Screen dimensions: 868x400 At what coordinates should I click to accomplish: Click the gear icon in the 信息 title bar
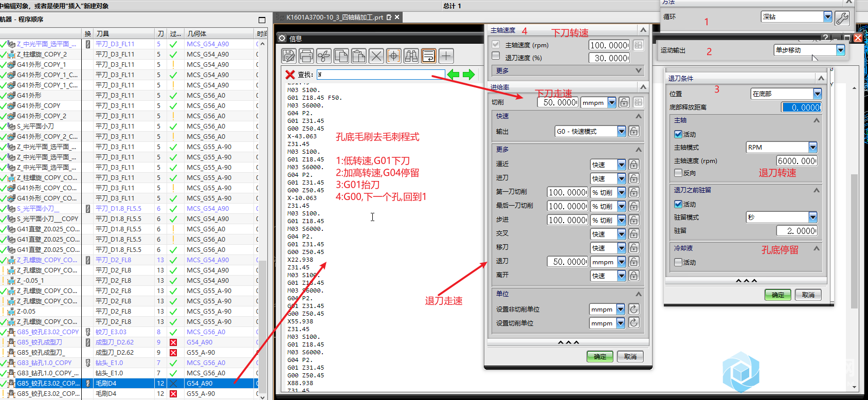tap(282, 38)
